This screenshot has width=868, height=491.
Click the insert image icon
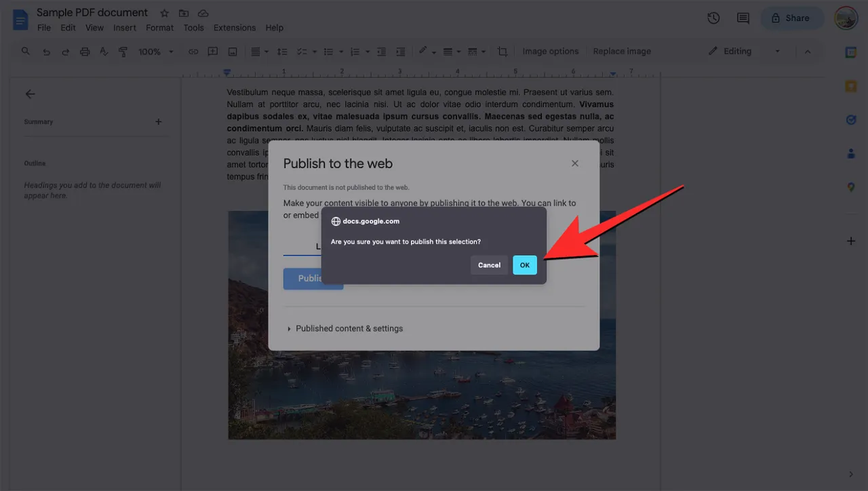pos(232,52)
